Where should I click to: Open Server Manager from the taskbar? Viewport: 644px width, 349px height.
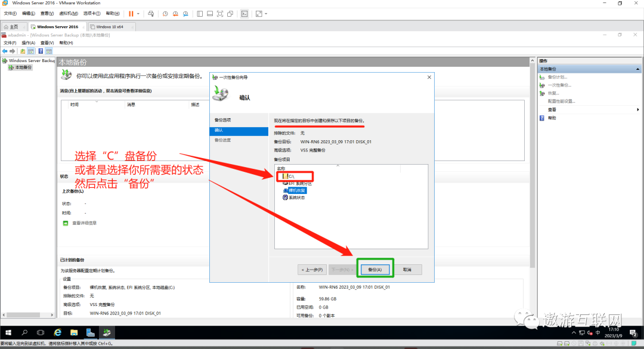pos(91,332)
